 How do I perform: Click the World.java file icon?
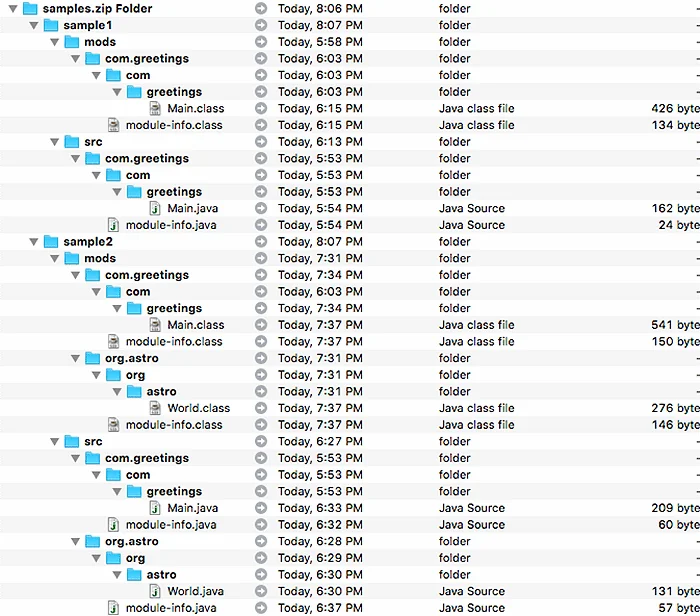click(155, 591)
